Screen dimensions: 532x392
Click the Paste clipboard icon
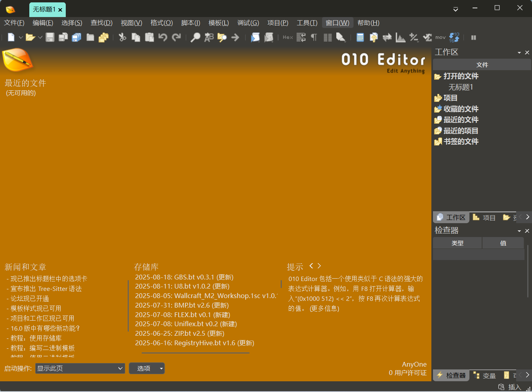click(x=149, y=37)
